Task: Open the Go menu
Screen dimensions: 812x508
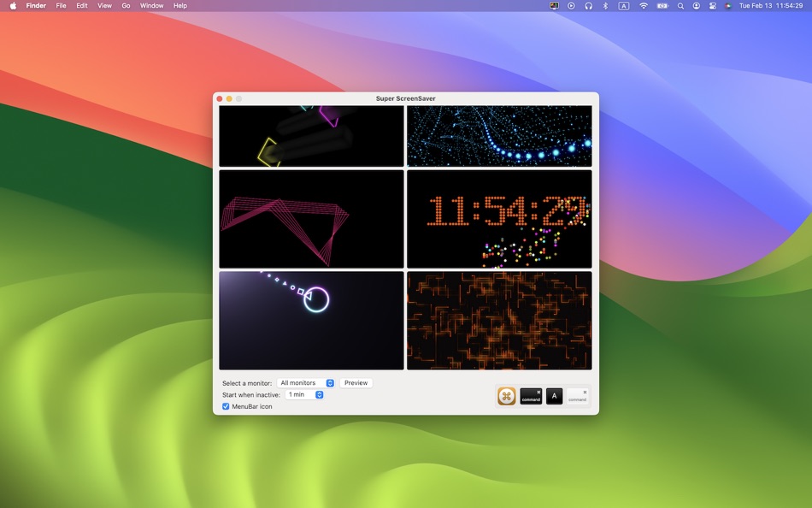Action: [x=126, y=6]
